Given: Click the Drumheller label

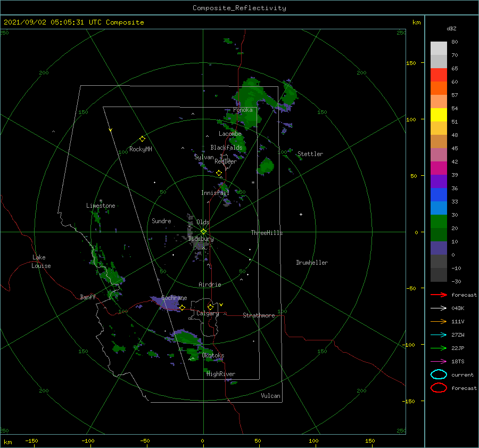Looking at the screenshot, I should pos(312,263).
